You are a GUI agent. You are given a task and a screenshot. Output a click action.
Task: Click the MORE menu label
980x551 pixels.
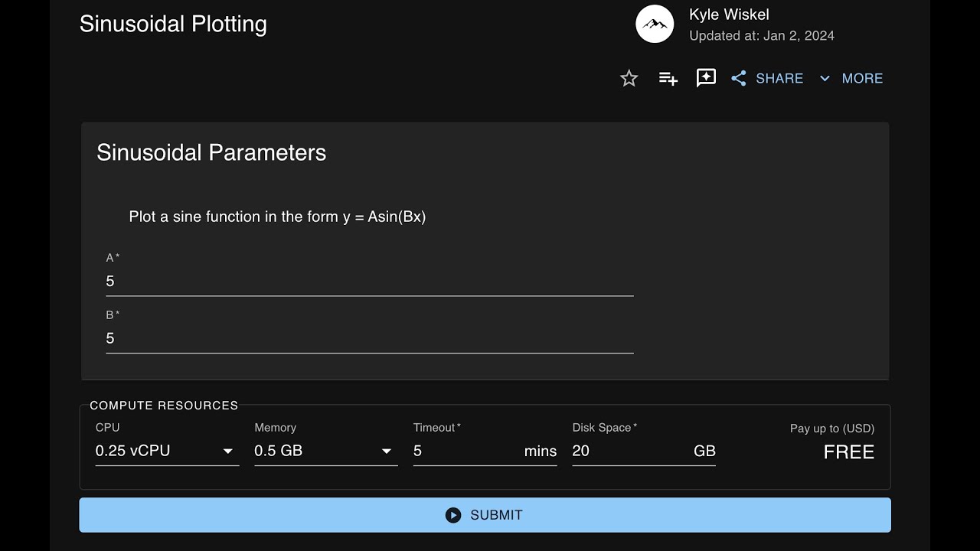coord(862,78)
